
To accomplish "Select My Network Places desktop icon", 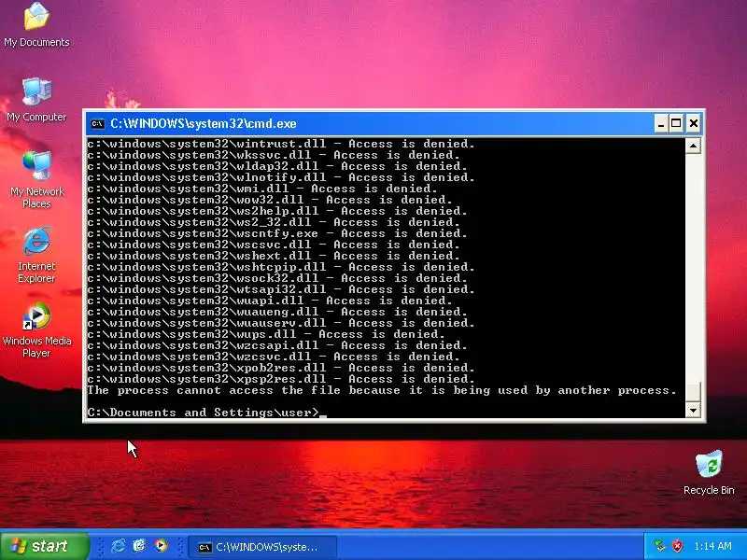I will 36,179.
